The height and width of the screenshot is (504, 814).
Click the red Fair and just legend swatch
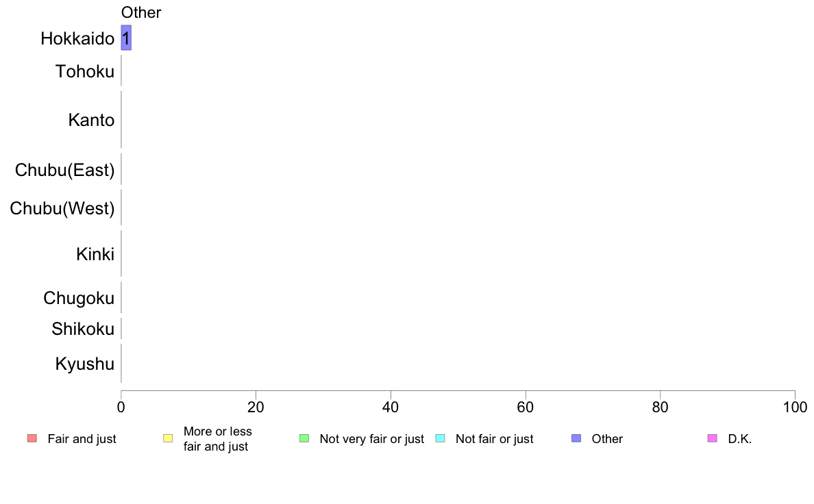coord(32,438)
